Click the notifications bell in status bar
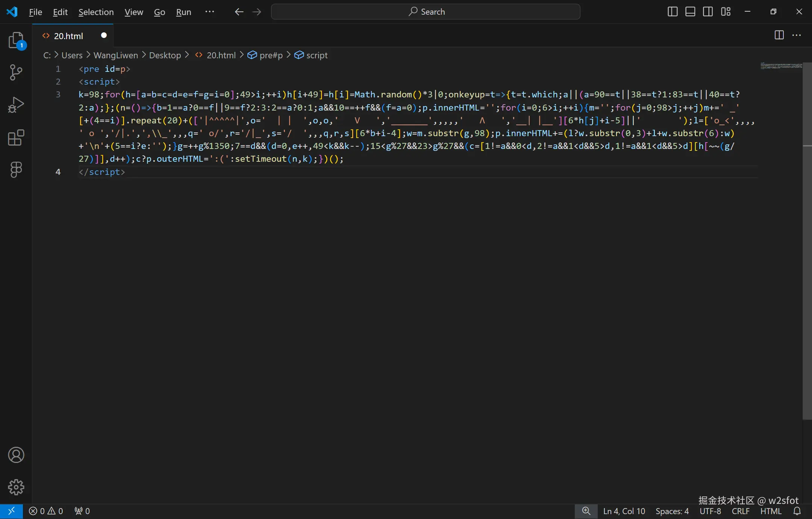The width and height of the screenshot is (812, 519). 797,511
